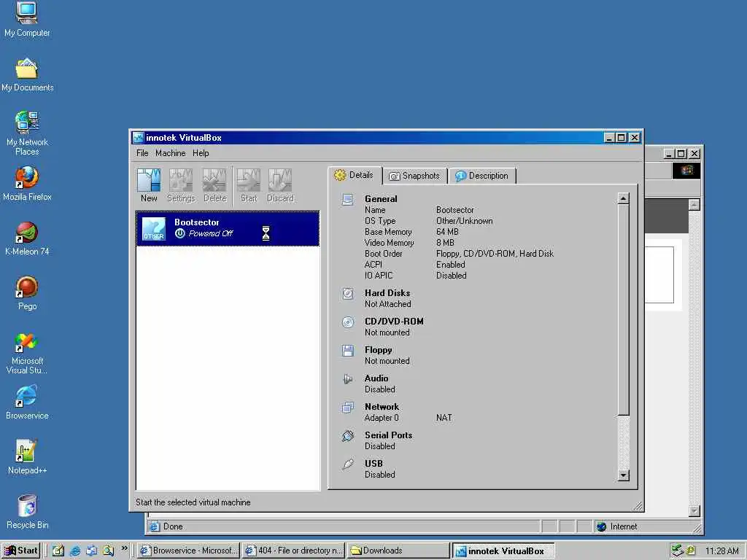The height and width of the screenshot is (560, 747).
Task: Switch to the Details tab
Action: click(355, 175)
